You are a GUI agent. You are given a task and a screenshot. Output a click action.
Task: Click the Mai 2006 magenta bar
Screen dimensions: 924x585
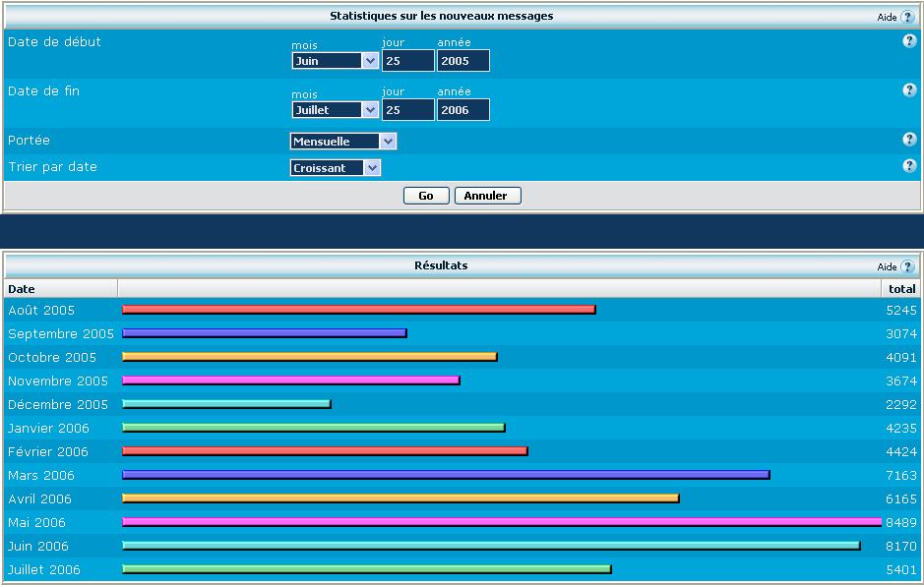click(501, 522)
